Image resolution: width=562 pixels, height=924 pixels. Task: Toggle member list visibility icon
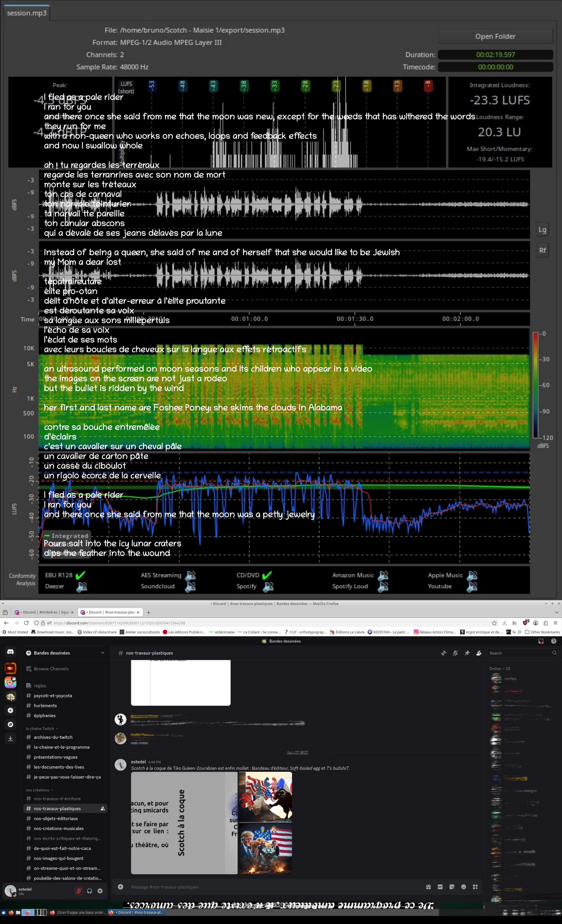point(479,653)
